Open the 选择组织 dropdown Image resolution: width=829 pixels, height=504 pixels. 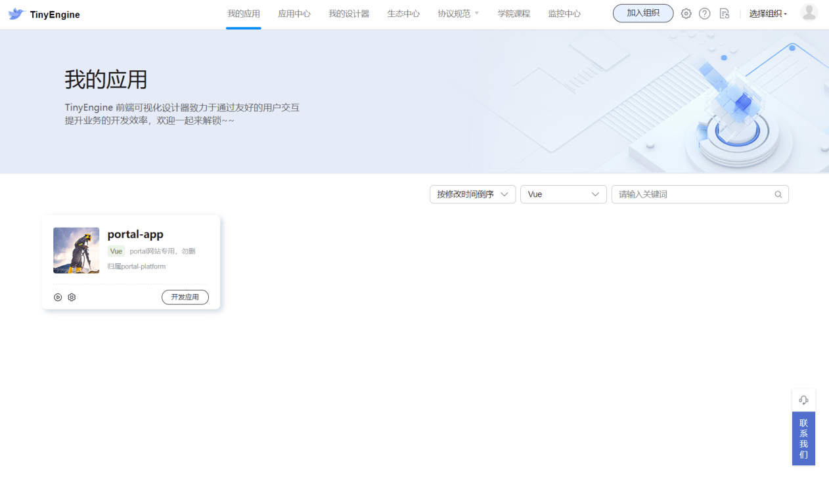pyautogui.click(x=767, y=12)
